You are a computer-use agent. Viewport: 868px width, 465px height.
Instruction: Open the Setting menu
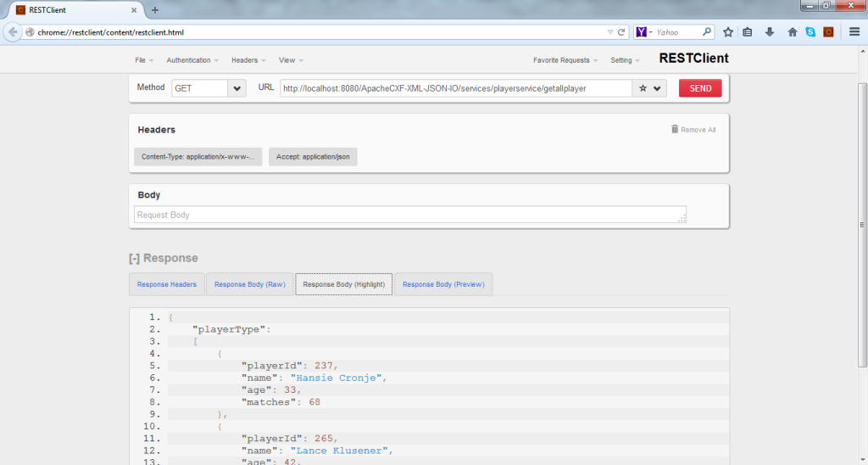pyautogui.click(x=625, y=60)
